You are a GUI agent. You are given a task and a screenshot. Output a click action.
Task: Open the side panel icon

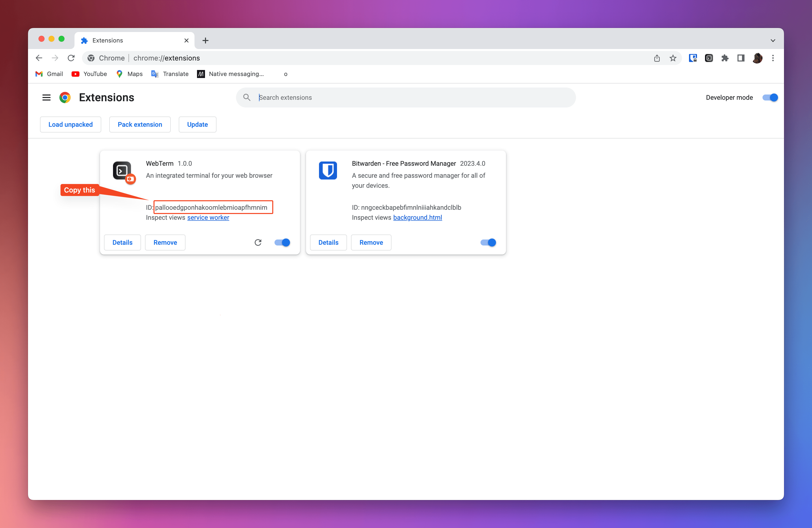741,58
